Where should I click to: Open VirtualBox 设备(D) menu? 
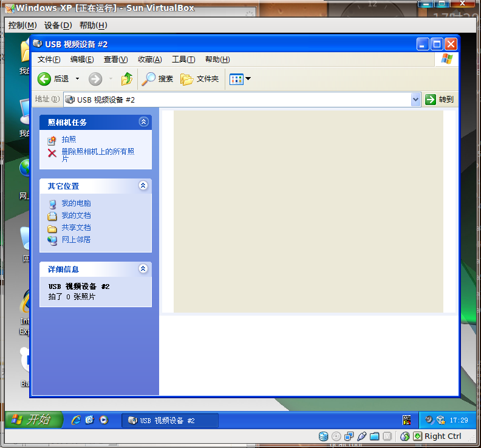click(x=58, y=25)
